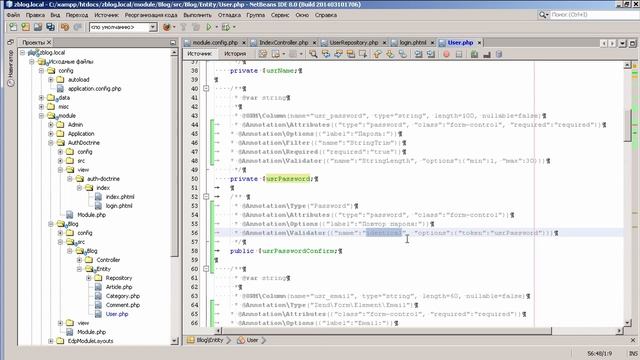Expand the Admin folder node

coord(51,124)
